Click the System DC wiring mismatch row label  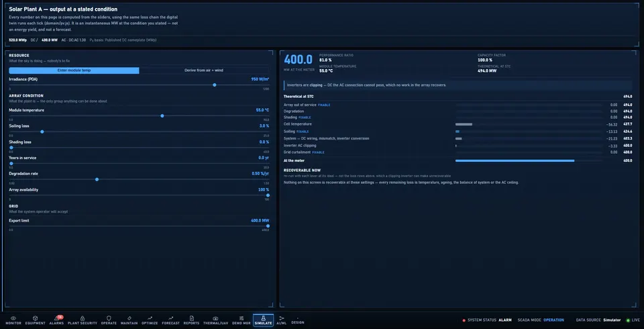326,138
